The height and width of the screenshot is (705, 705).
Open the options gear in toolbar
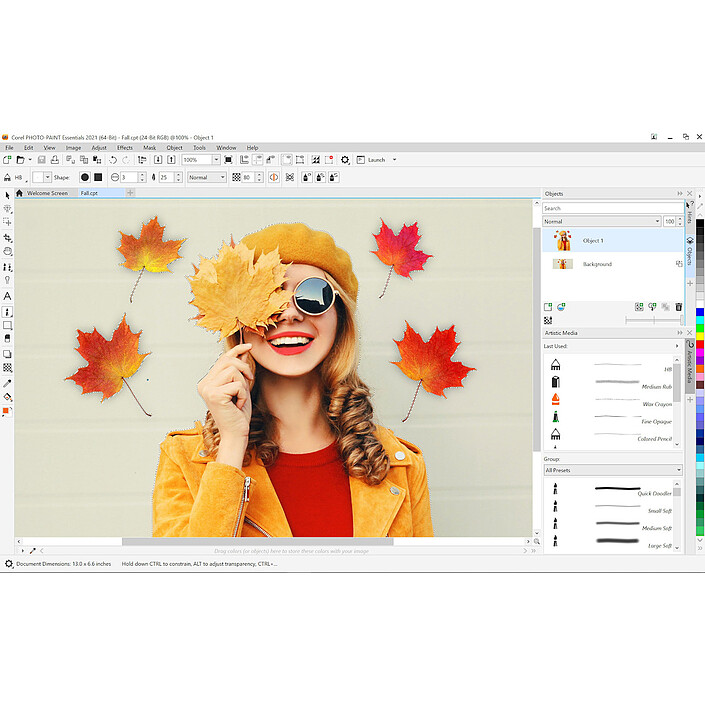point(345,160)
